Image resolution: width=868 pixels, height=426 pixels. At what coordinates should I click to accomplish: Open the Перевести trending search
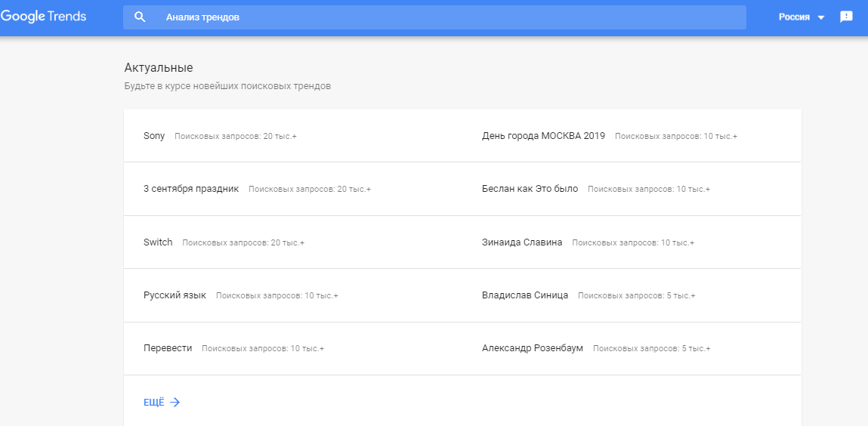pos(168,348)
